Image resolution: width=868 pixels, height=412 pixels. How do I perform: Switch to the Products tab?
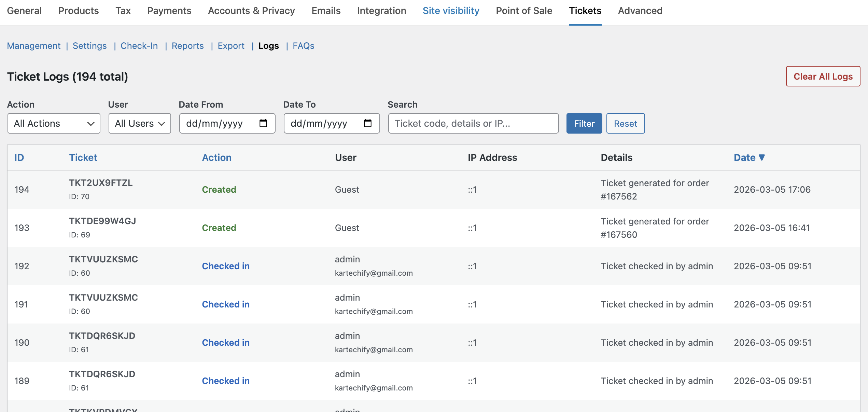pos(79,11)
